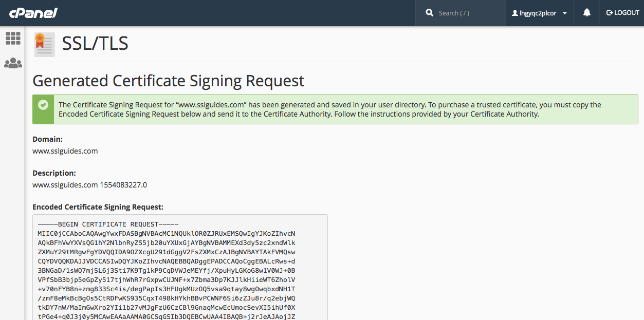Click the user manager icon in the sidebar
The height and width of the screenshot is (320, 644).
[12, 63]
